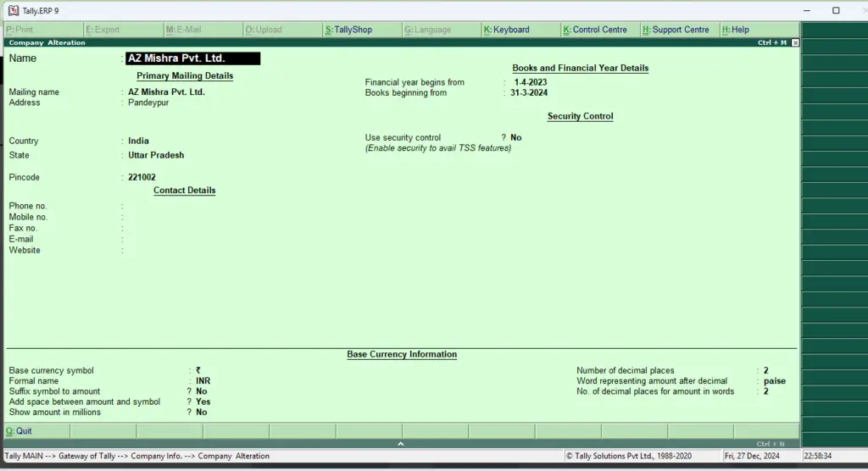Click the Ctrl + M shortcut label
This screenshot has height=471, width=868.
pos(771,42)
